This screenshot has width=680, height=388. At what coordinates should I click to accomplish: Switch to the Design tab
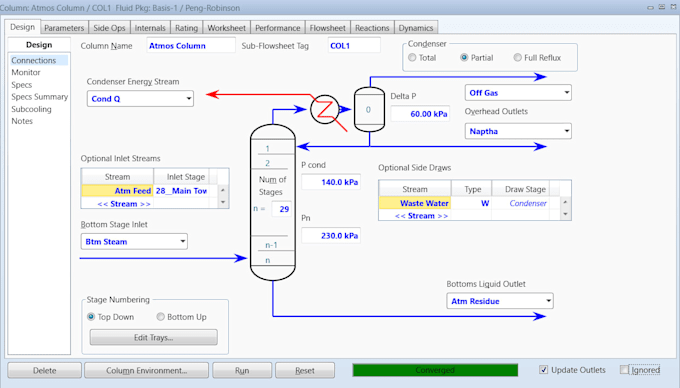(x=23, y=27)
